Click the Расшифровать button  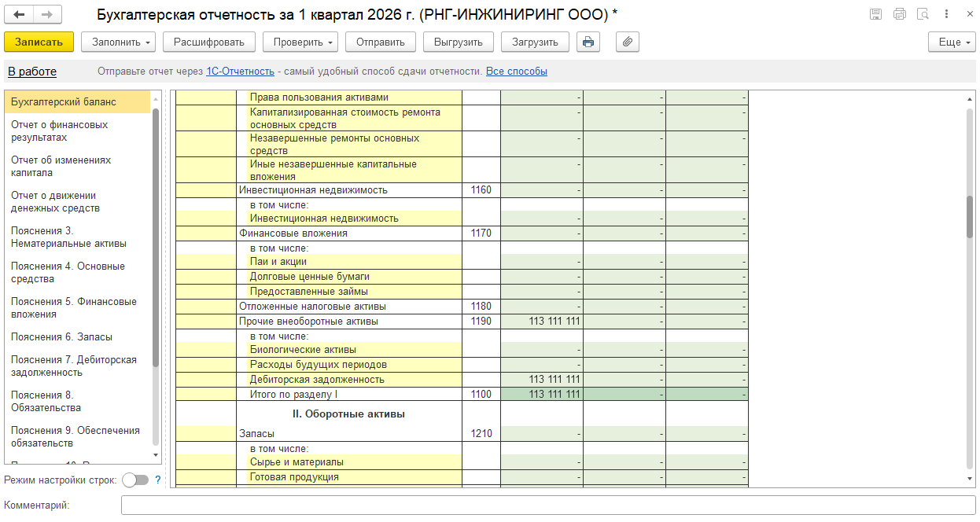pos(209,42)
